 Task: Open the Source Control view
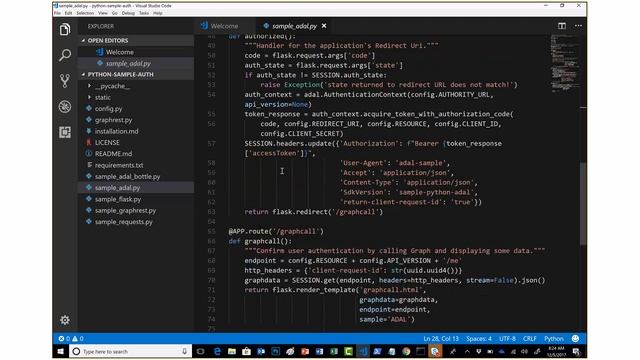(x=65, y=81)
